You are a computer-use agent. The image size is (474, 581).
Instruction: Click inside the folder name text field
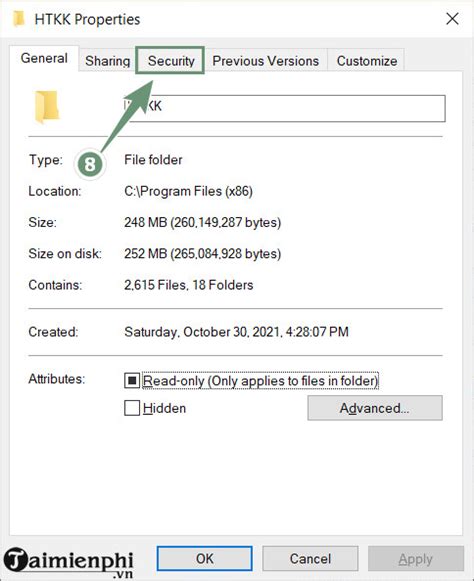(x=284, y=108)
